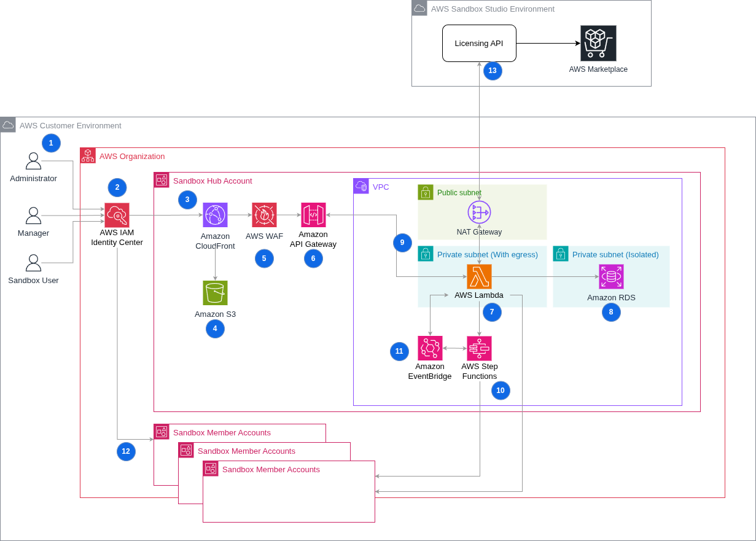The width and height of the screenshot is (756, 541).
Task: Open the Amazon API Gateway icon
Action: click(313, 215)
